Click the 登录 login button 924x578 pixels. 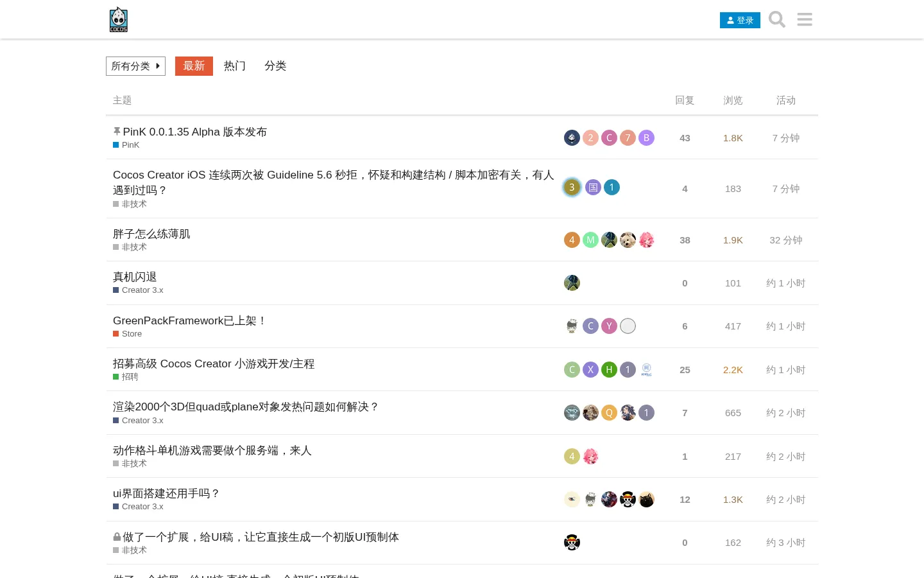tap(740, 21)
